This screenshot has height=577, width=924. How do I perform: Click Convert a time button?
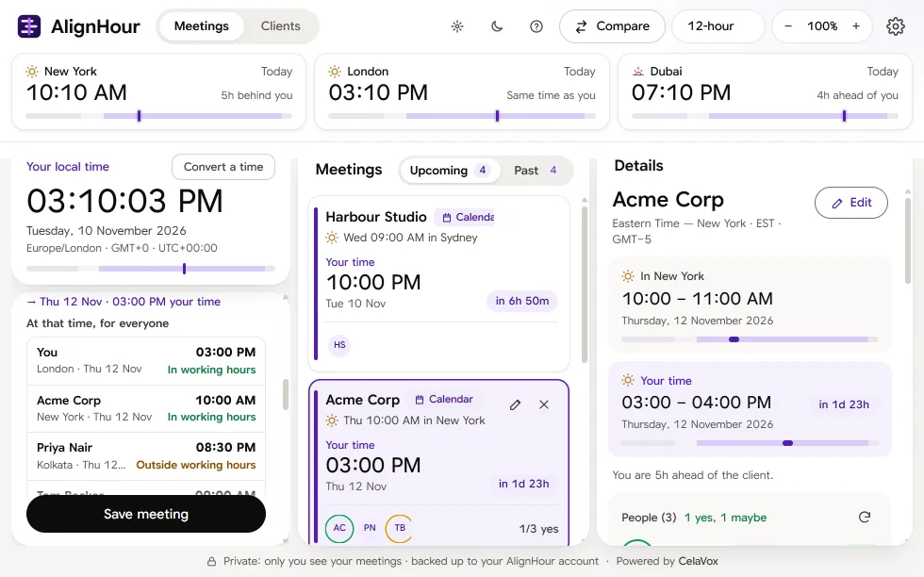[x=223, y=167]
